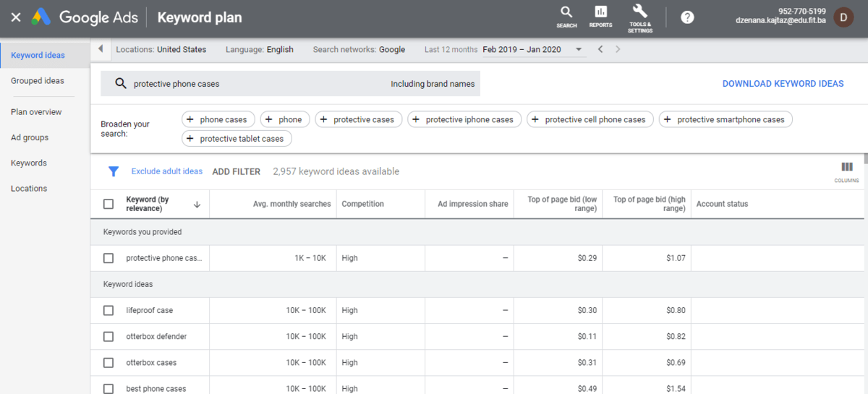Click Download Keyword Ideas
The image size is (868, 394).
[783, 84]
